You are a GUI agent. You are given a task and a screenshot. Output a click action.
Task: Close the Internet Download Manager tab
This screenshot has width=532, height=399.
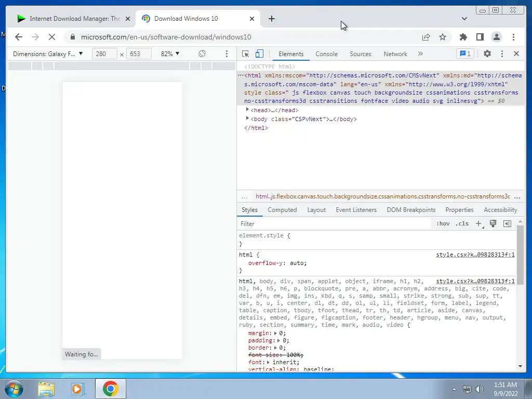click(x=128, y=19)
